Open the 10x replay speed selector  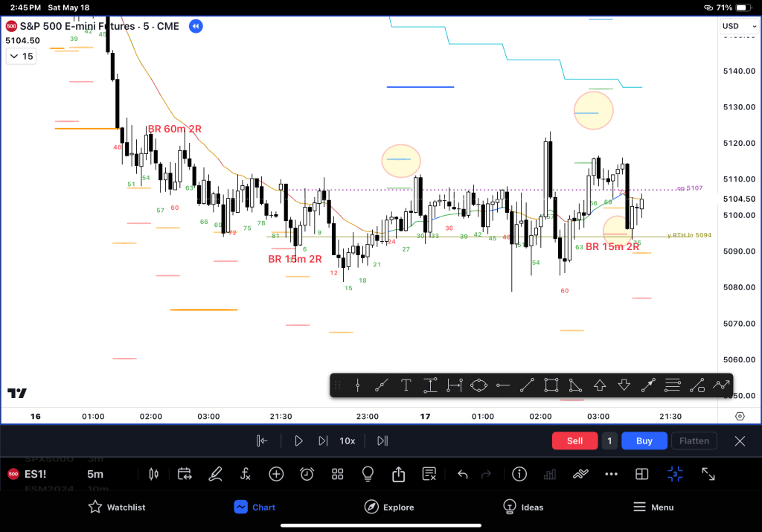point(348,440)
